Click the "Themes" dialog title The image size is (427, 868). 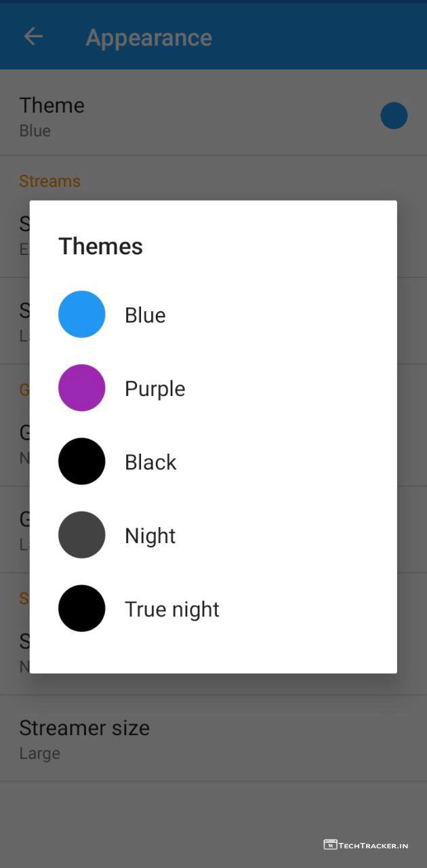click(101, 246)
